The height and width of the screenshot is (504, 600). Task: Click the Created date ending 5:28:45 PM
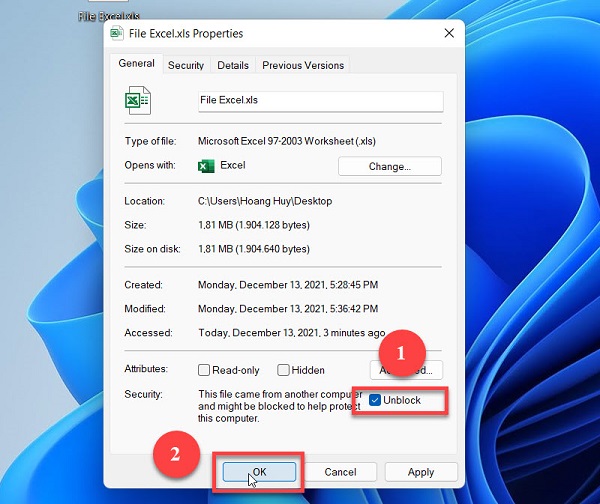click(x=288, y=285)
